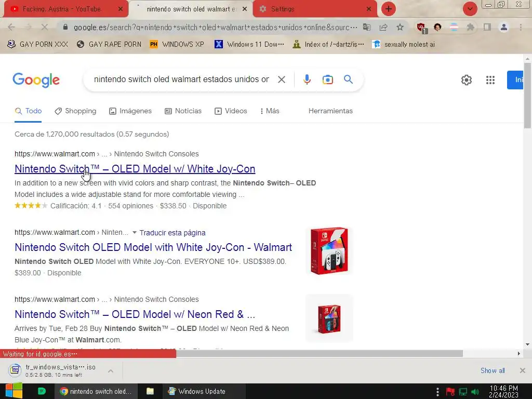Open the network icon in system tray

[463, 392]
